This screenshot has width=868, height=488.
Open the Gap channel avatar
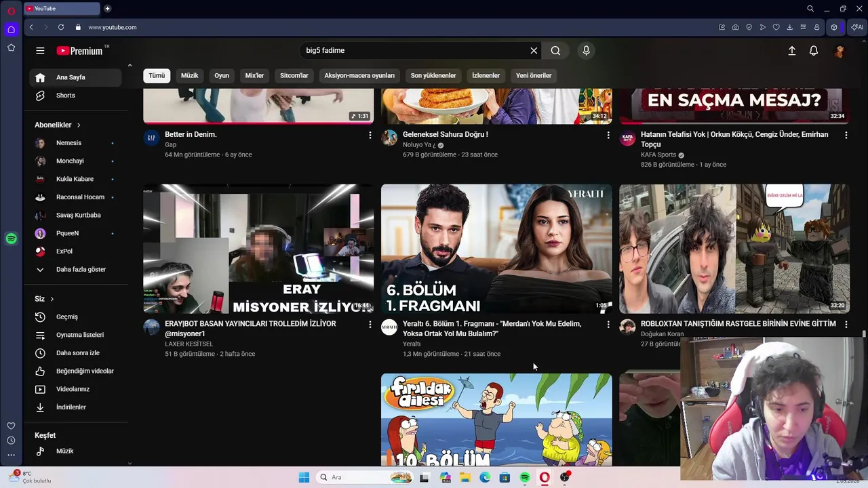point(151,138)
